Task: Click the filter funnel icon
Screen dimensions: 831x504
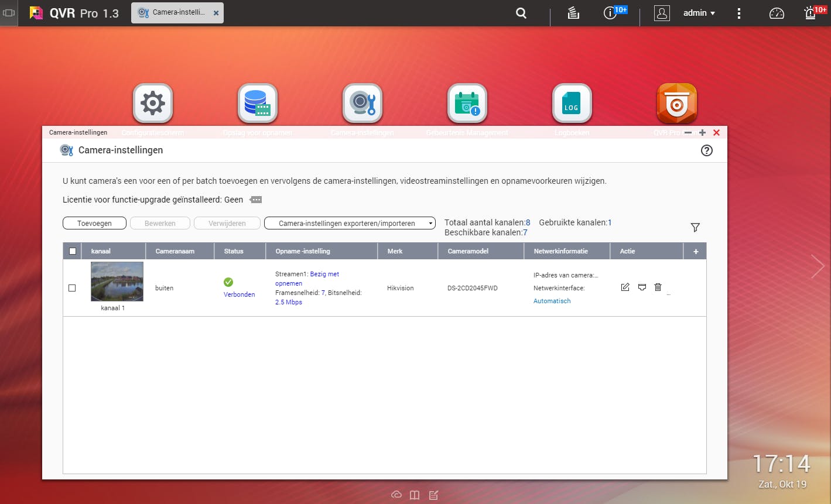Action: click(695, 227)
